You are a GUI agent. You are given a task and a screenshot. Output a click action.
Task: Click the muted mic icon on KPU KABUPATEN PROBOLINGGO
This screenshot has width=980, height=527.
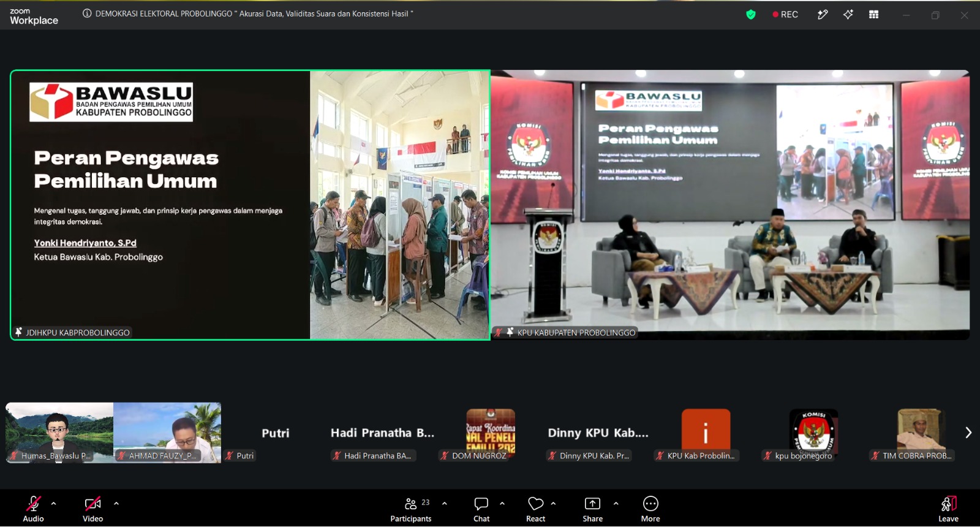point(499,332)
